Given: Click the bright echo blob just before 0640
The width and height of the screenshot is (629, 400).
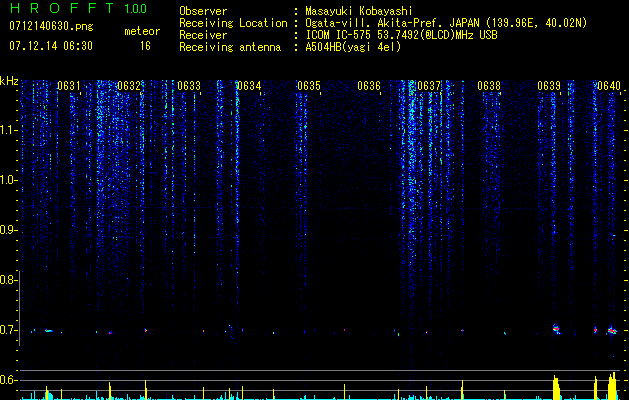Looking at the screenshot, I should (612, 331).
